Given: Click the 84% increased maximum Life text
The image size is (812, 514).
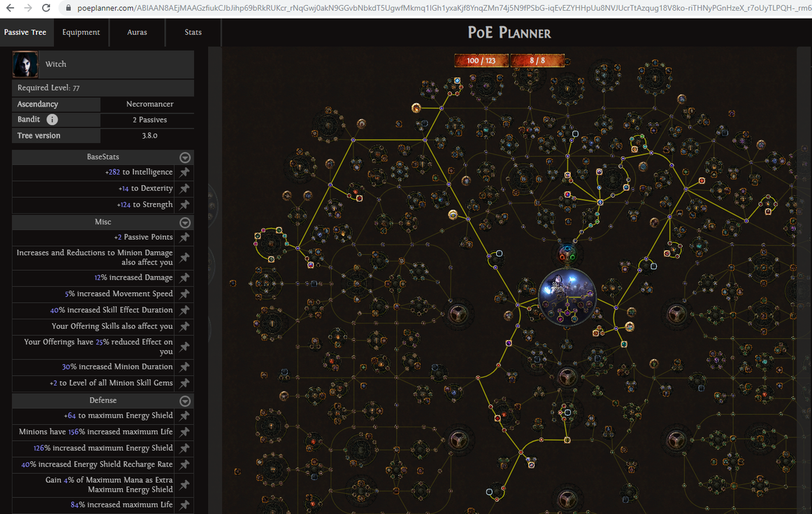Looking at the screenshot, I should [121, 505].
